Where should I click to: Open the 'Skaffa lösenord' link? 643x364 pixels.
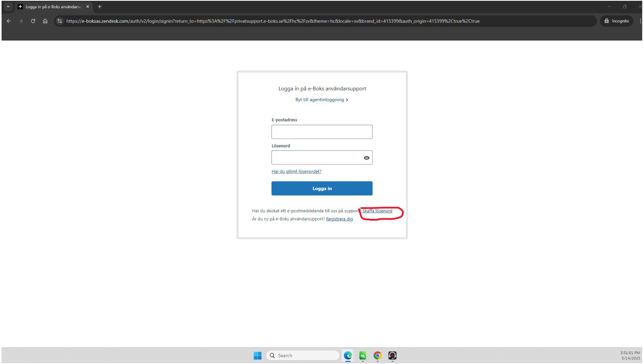pos(377,211)
